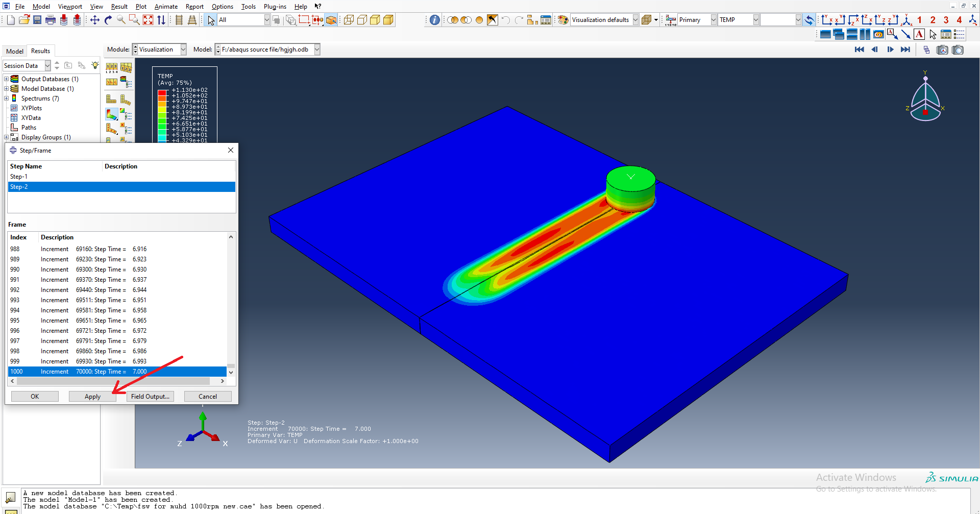Click the Field Output button
The image size is (980, 514).
pos(150,396)
